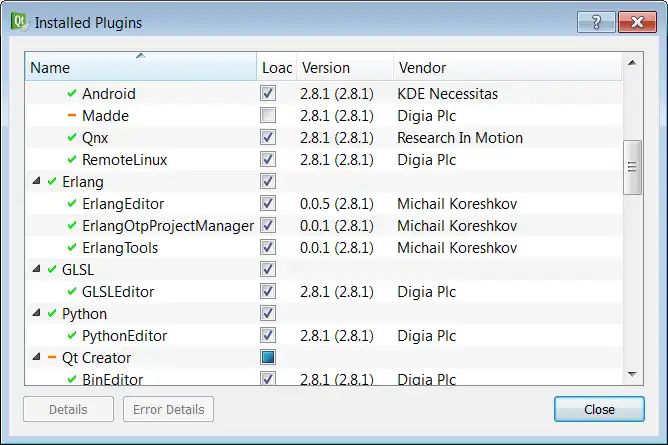
Task: Uncheck the ErlangTools load checkbox
Action: (x=268, y=247)
